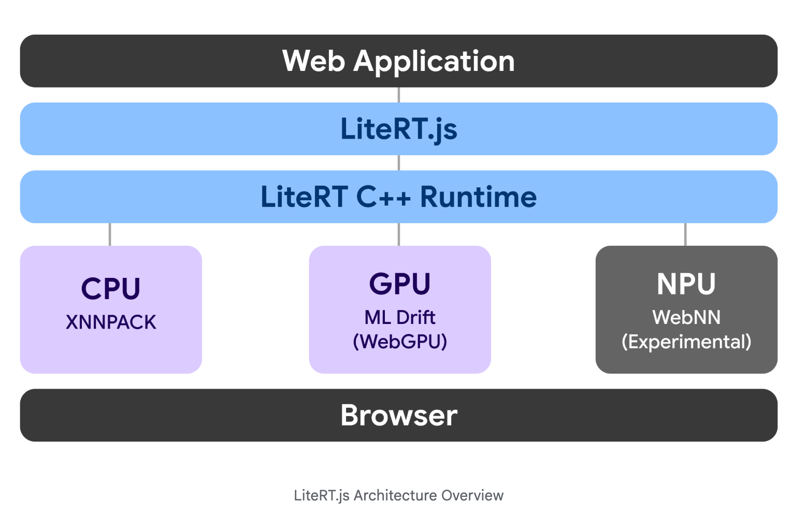Select the "GPU" heading
The image size is (807, 532).
(400, 284)
